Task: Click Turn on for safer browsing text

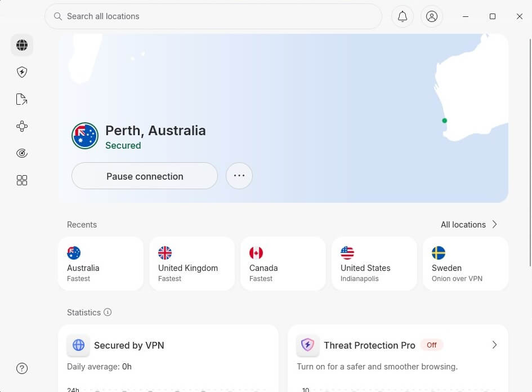Action: 377,367
